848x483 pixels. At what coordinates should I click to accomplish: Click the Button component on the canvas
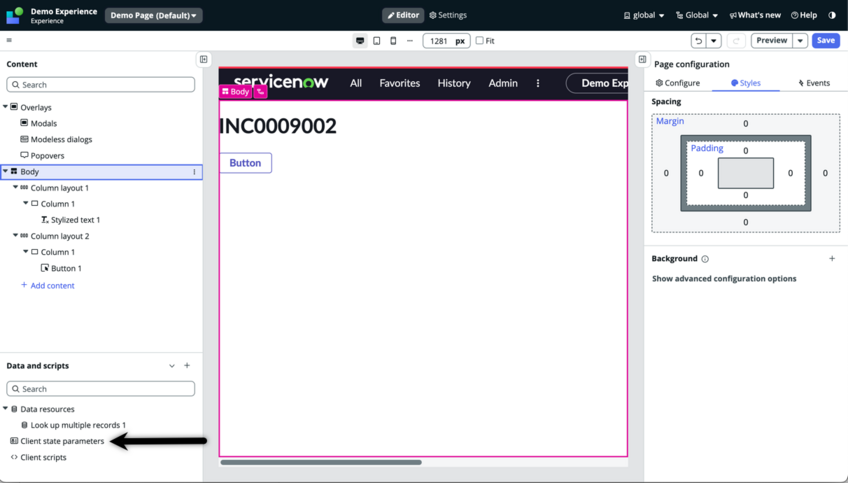point(245,163)
